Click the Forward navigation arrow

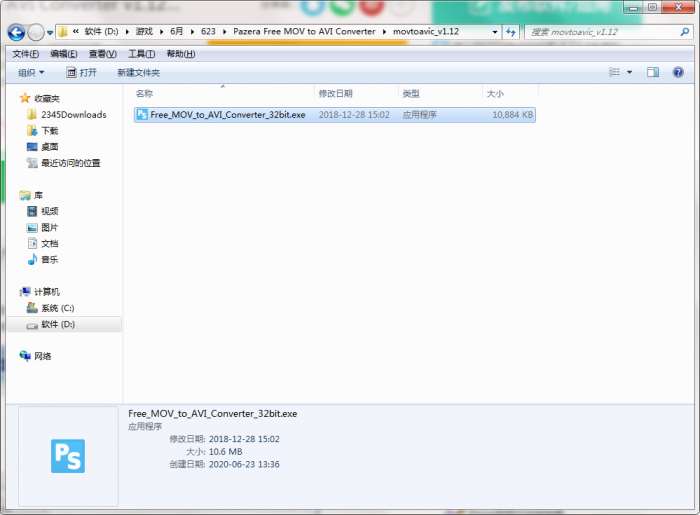click(x=36, y=33)
